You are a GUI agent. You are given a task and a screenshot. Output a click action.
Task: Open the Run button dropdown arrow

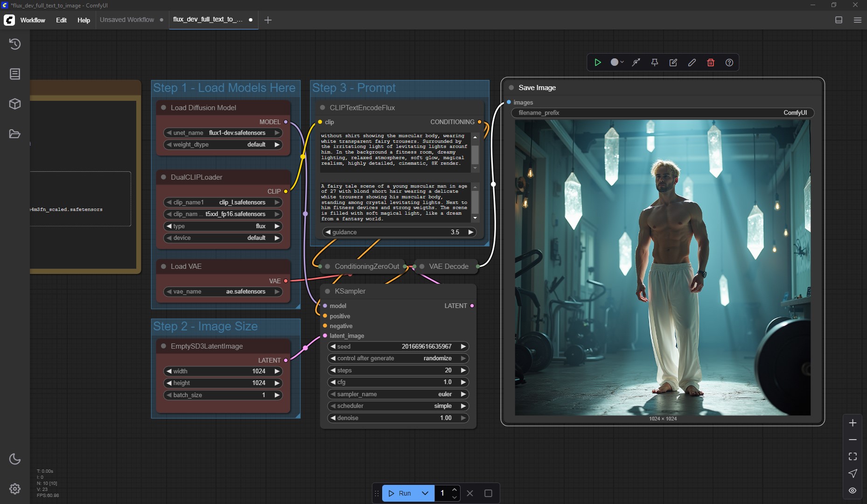[x=425, y=493]
